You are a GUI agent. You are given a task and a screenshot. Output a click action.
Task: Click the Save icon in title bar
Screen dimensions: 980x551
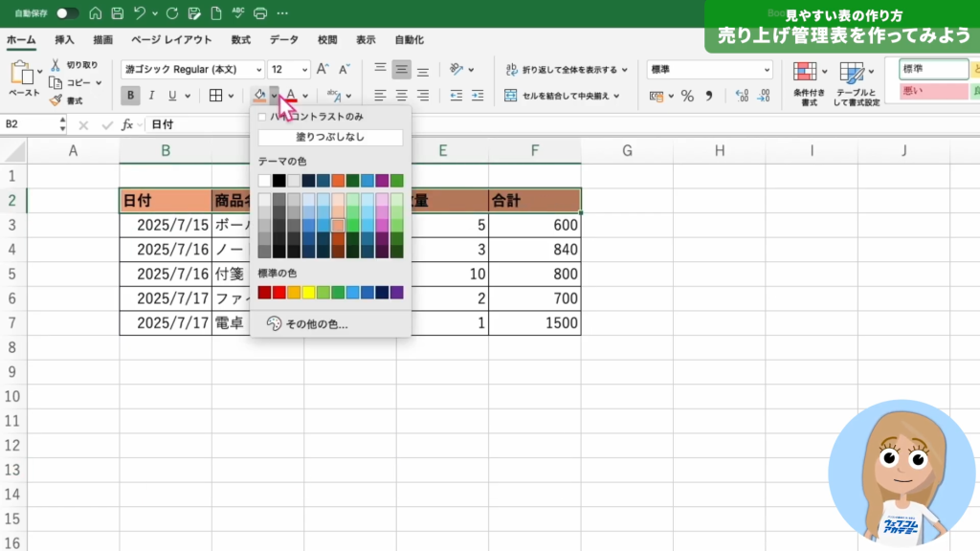tap(117, 13)
